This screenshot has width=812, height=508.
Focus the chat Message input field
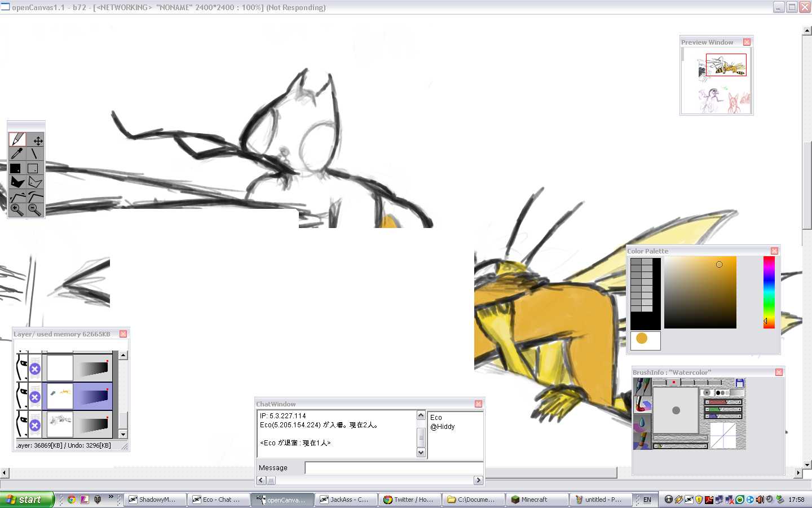click(x=394, y=468)
